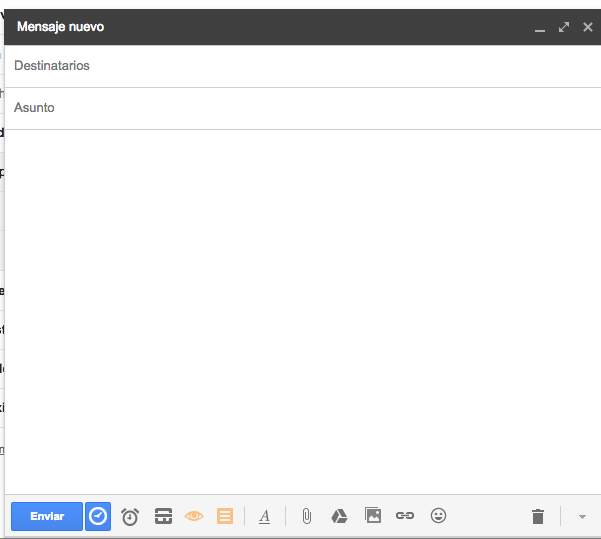Click the Mensaje nuevo title bar text

(61, 27)
